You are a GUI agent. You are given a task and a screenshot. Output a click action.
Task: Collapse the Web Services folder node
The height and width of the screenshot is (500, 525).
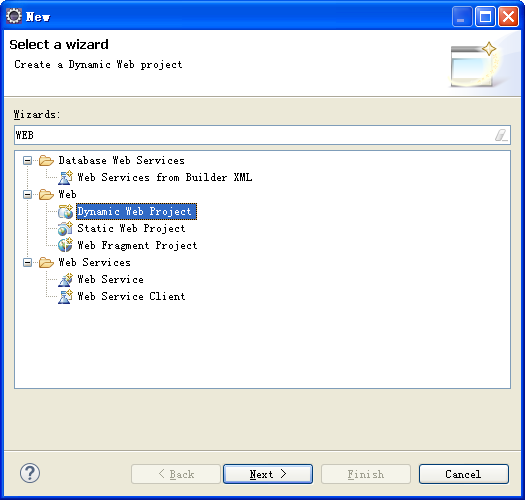pyautogui.click(x=27, y=263)
